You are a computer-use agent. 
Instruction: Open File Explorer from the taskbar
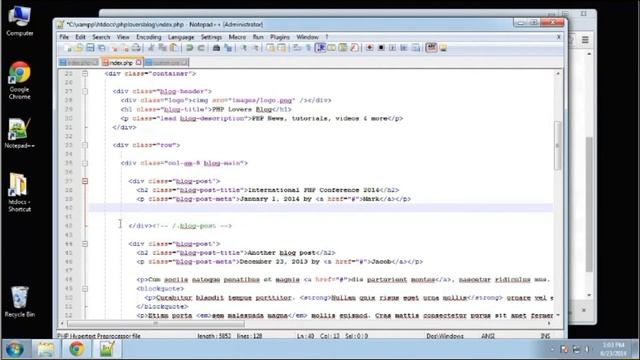(x=46, y=349)
